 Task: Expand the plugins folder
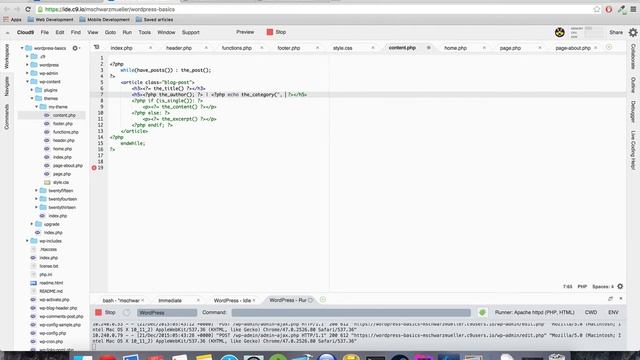[32, 90]
